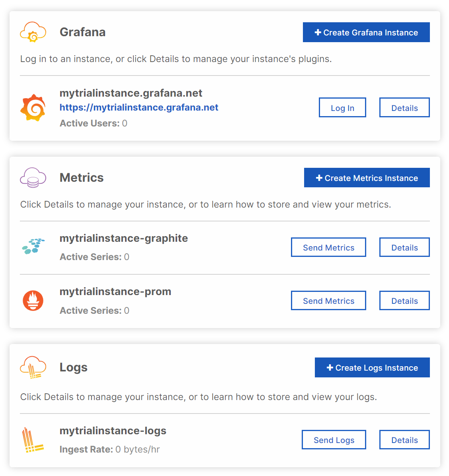Click the Loki icon beside mytrialinstance-logs

tap(33, 440)
